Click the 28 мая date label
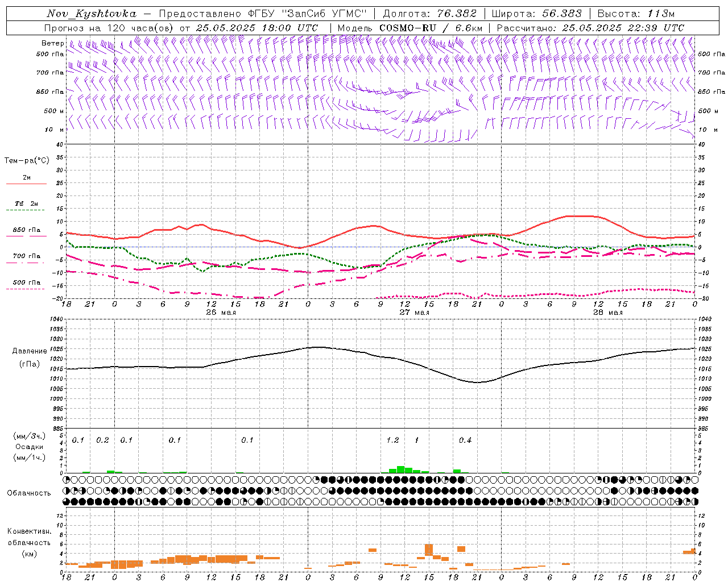 (607, 313)
